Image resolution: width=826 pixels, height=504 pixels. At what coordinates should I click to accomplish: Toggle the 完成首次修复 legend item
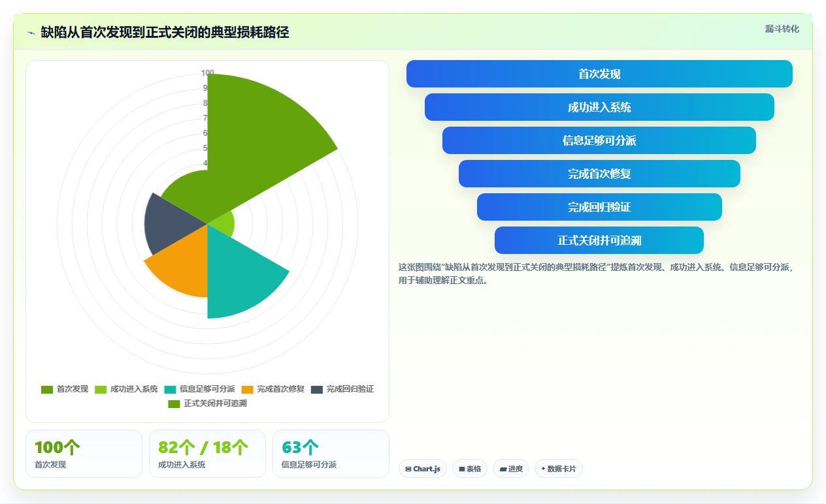(273, 389)
